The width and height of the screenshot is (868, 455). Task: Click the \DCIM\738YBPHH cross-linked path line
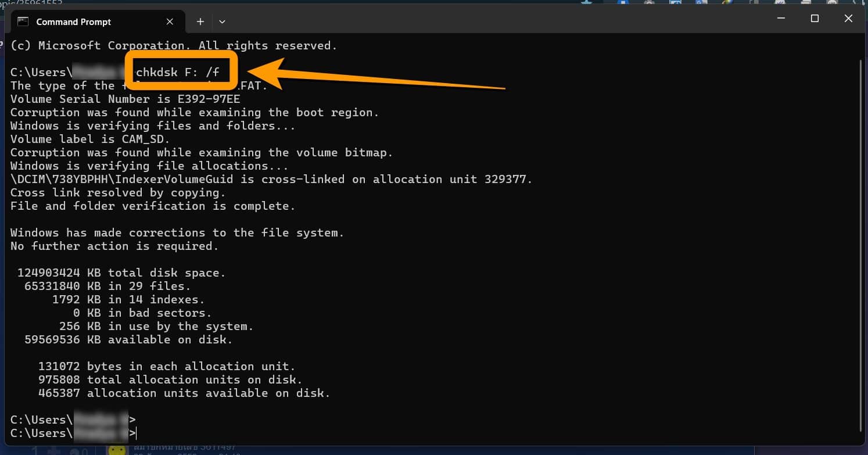coord(271,179)
